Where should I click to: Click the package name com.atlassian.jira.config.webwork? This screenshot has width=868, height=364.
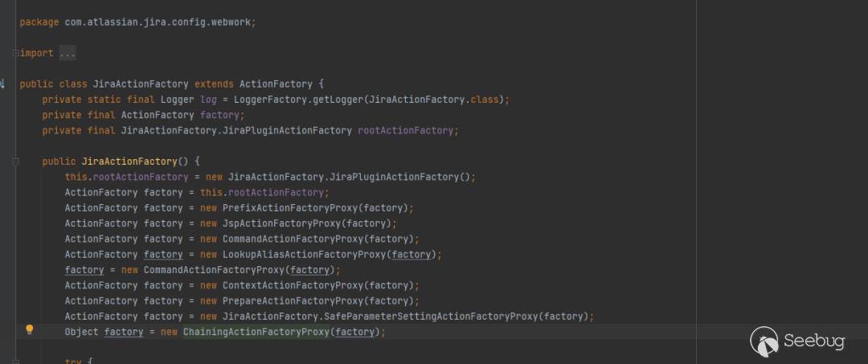click(x=158, y=22)
